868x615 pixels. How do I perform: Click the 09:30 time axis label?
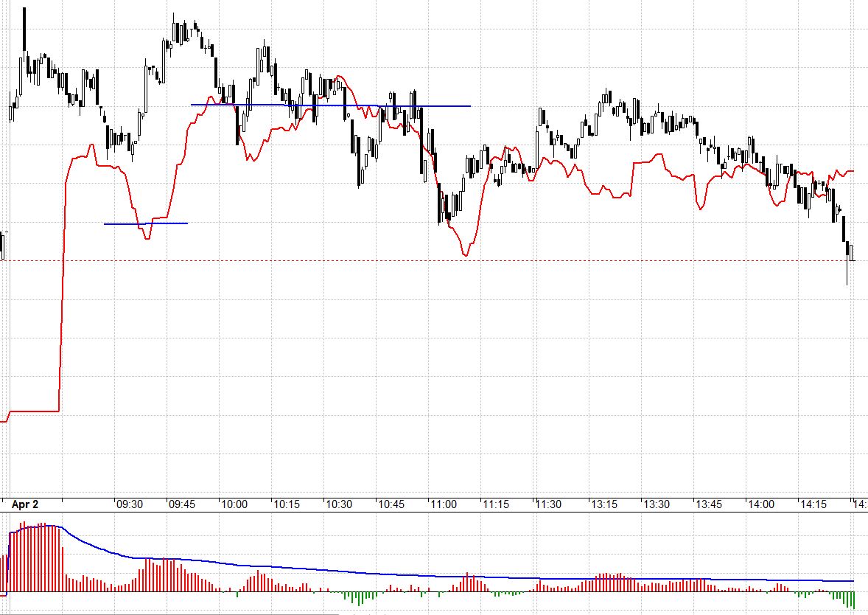(129, 504)
